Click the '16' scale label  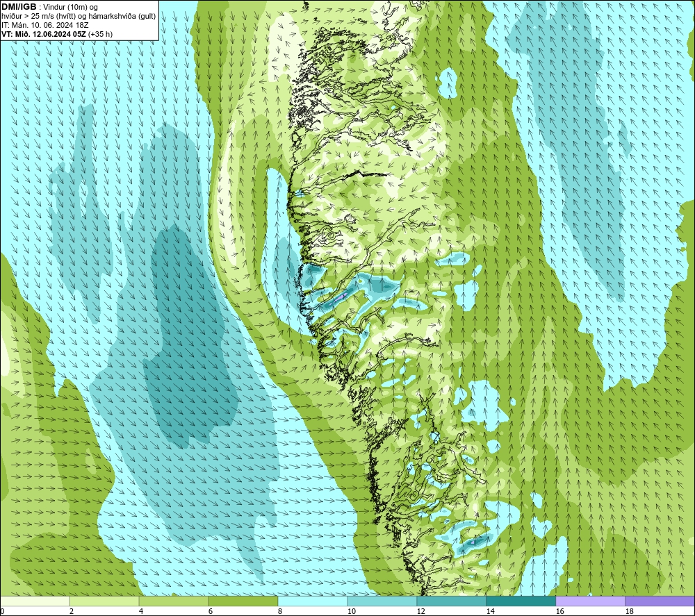559,611
